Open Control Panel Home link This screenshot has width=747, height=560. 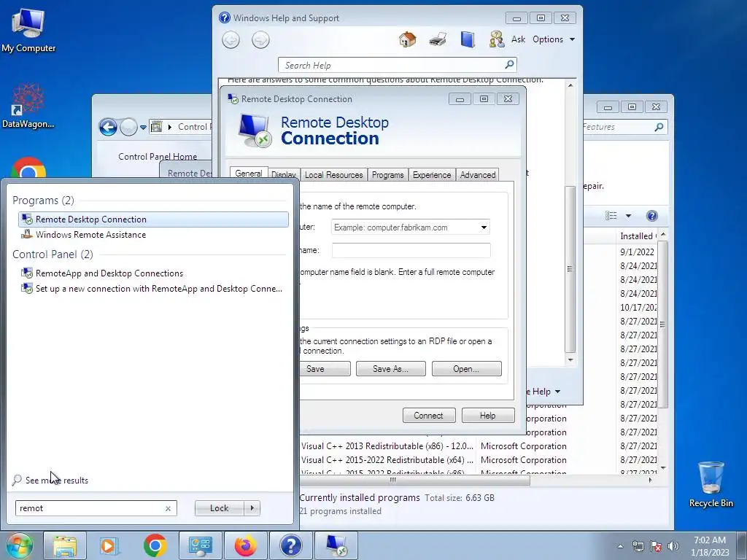(x=158, y=156)
